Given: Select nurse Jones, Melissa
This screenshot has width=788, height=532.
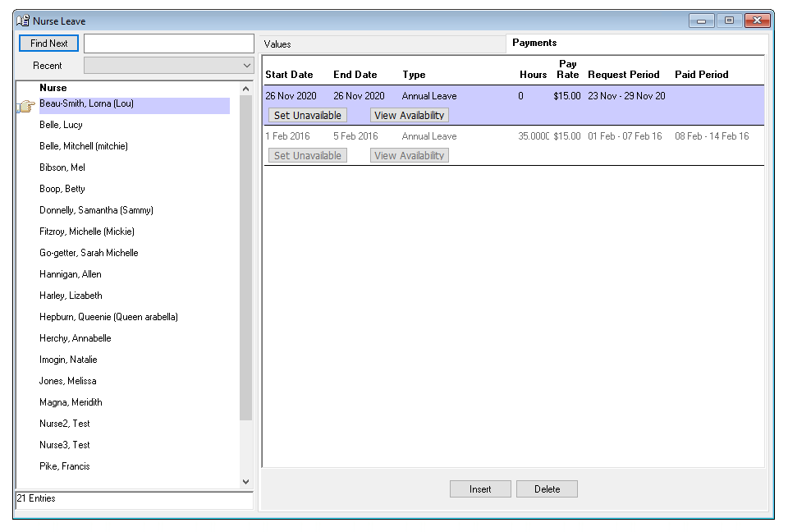Looking at the screenshot, I should point(68,381).
